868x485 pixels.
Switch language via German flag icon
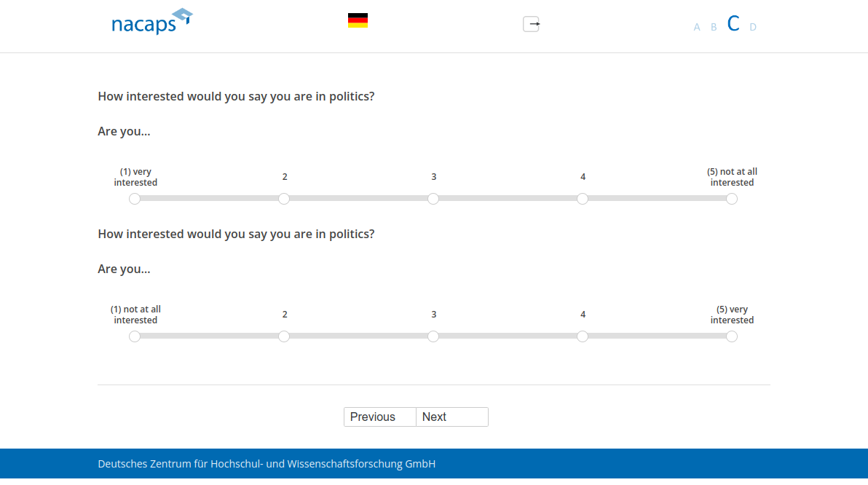click(x=358, y=20)
